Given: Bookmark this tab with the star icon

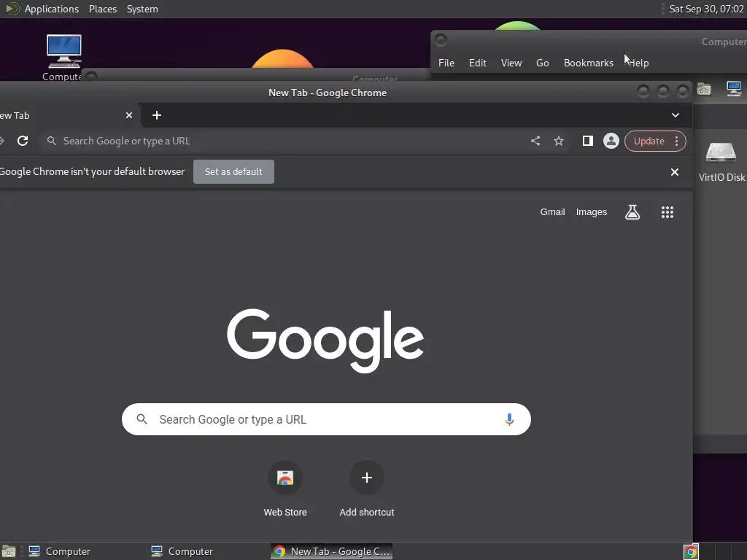Looking at the screenshot, I should click(x=559, y=141).
